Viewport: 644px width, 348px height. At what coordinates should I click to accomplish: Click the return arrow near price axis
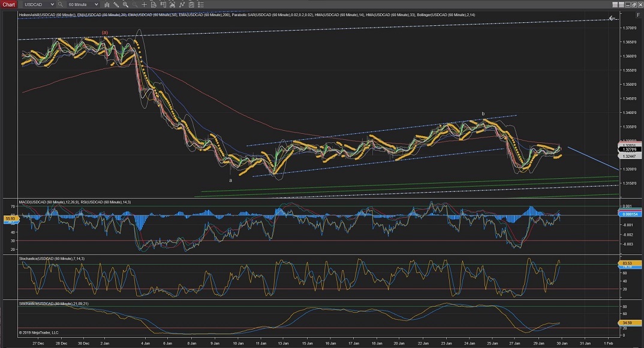pos(612,18)
